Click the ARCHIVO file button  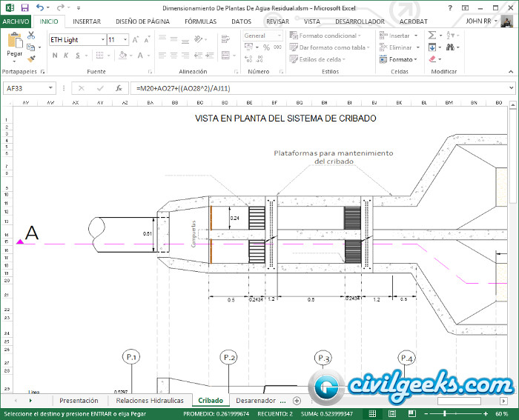coord(16,21)
